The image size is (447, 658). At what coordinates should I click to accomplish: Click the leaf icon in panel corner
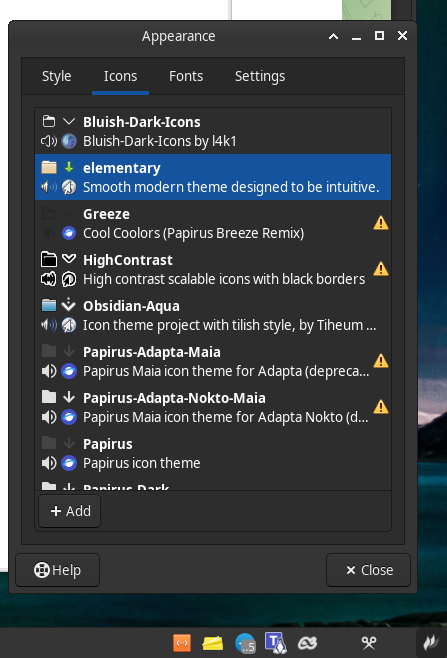pyautogui.click(x=431, y=643)
